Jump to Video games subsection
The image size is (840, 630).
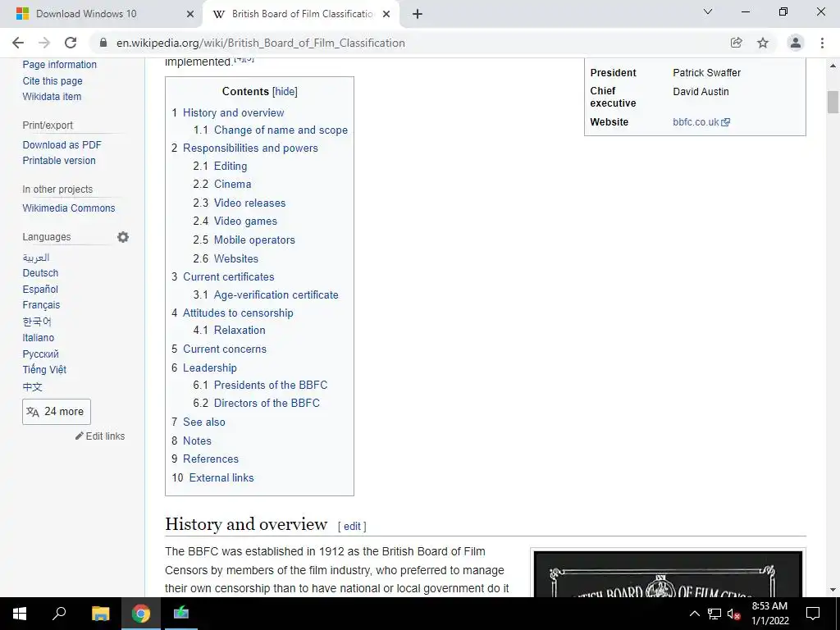point(245,221)
